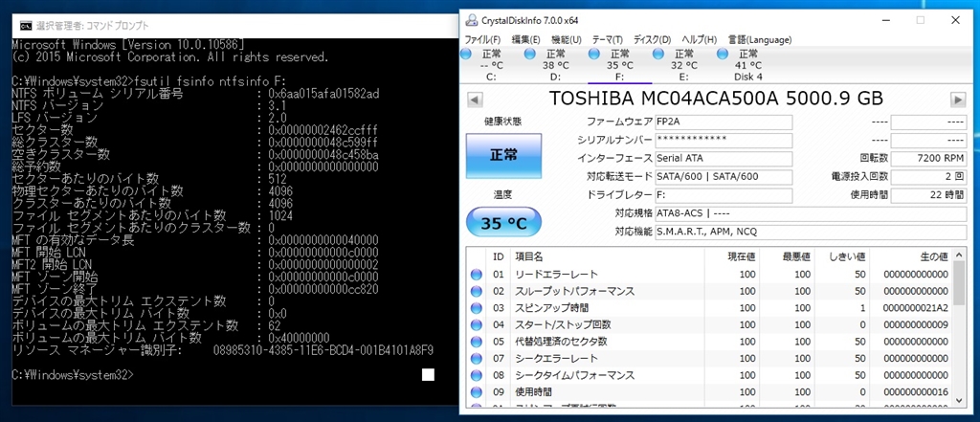Open the 言語(Language) menu
The image size is (980, 422).
760,39
